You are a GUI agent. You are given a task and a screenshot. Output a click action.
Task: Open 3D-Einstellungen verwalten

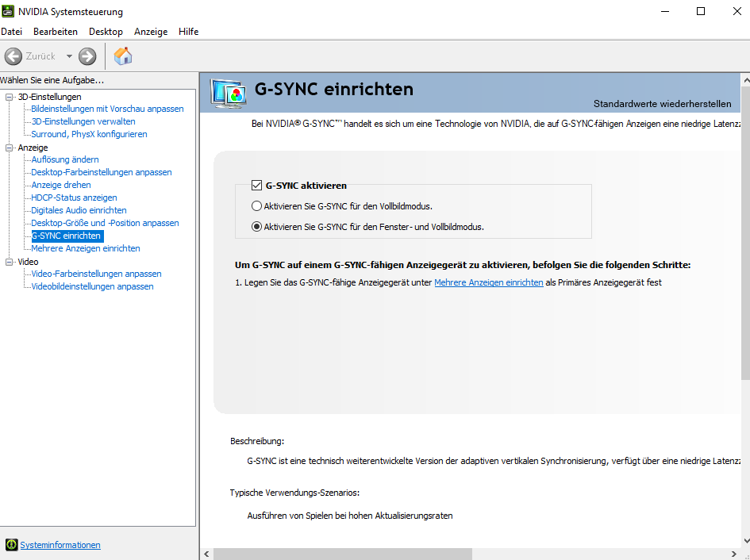pyautogui.click(x=83, y=121)
